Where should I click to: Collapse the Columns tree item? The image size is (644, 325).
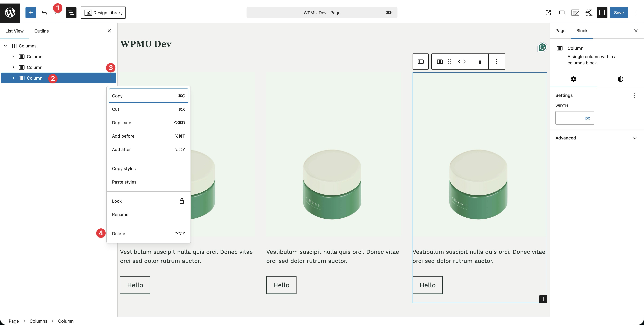5,46
